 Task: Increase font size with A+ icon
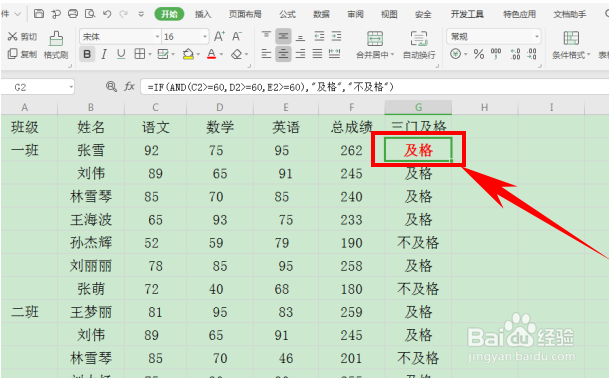tap(219, 37)
